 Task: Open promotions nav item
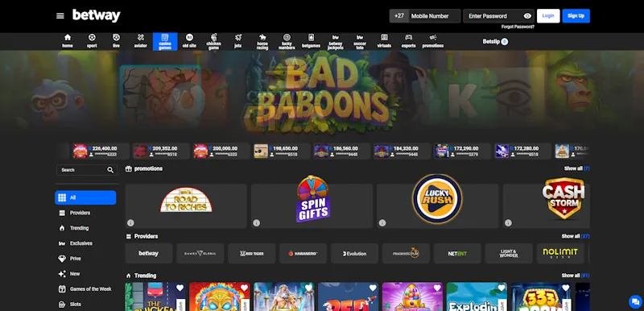pos(433,41)
